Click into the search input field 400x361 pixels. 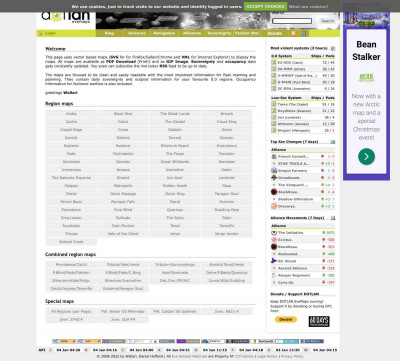(x=292, y=21)
